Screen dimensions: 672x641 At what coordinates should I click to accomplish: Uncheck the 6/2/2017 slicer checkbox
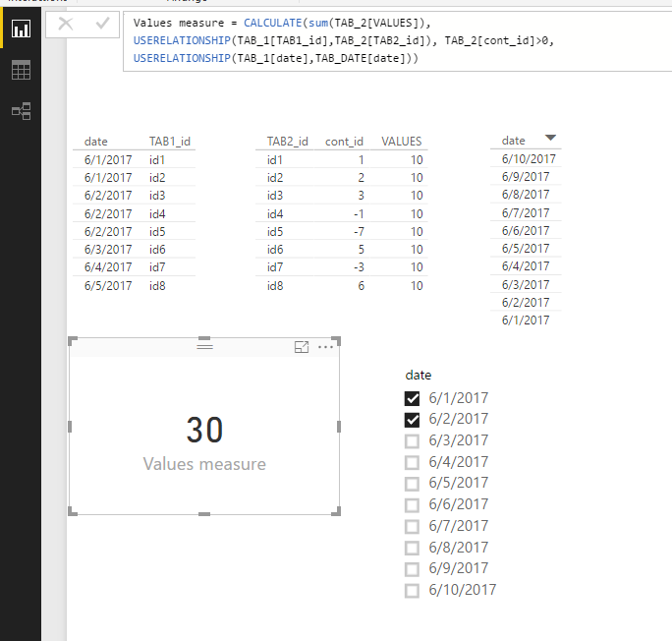coord(412,420)
